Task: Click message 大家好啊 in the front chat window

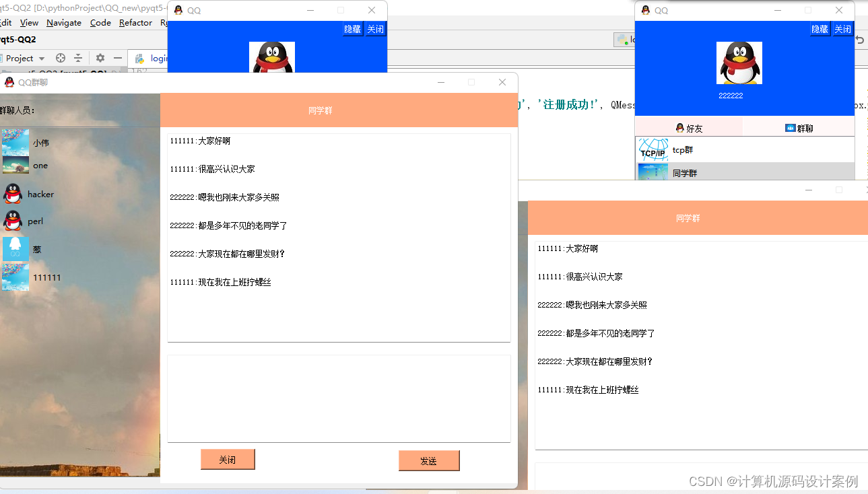Action: tap(214, 141)
